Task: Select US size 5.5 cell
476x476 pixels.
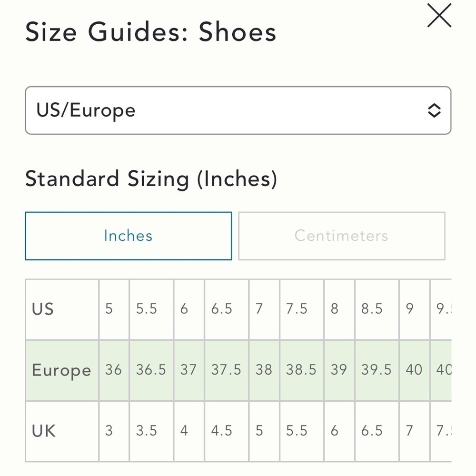Action: [151, 309]
